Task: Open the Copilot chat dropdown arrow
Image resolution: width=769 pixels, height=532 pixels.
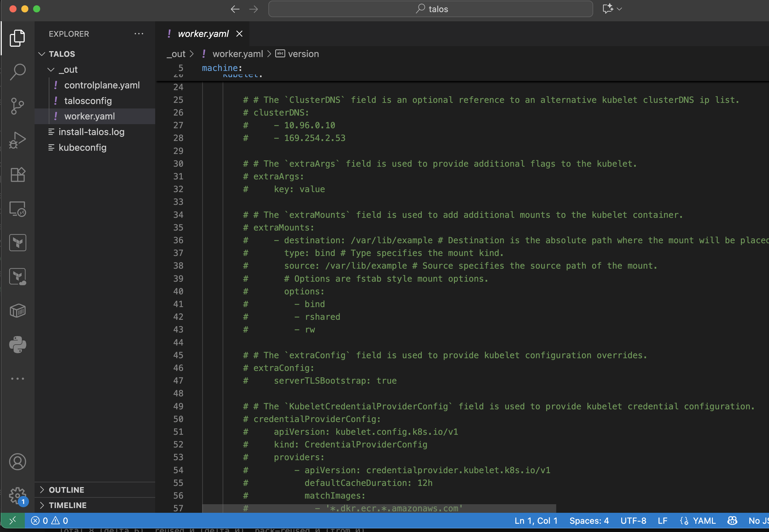Action: tap(619, 9)
